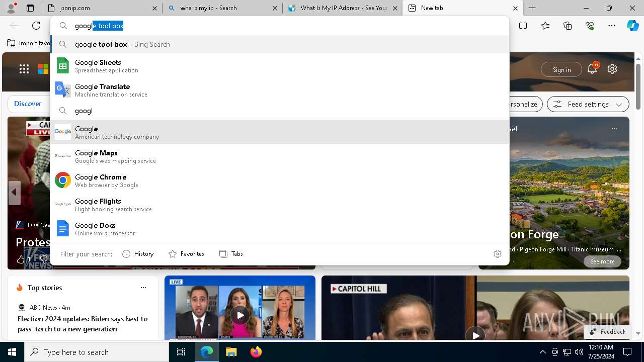Image resolution: width=644 pixels, height=362 pixels.
Task: Select Google Translate suggestion
Action: pos(280,90)
